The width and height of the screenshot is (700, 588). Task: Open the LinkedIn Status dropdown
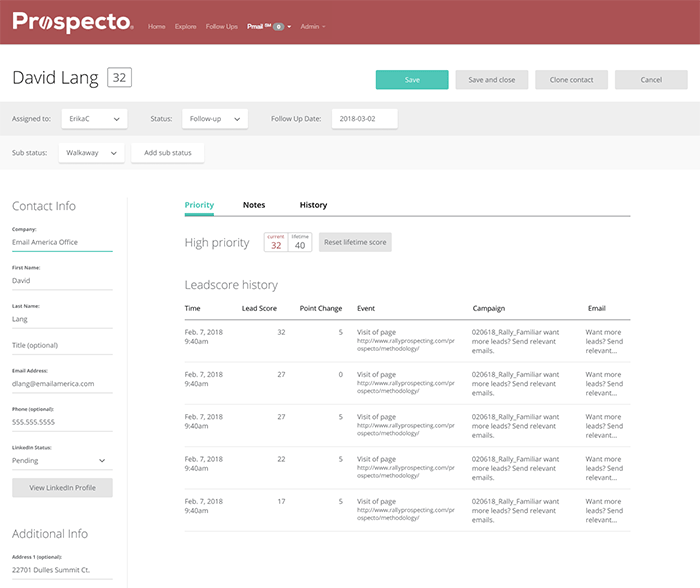click(62, 460)
